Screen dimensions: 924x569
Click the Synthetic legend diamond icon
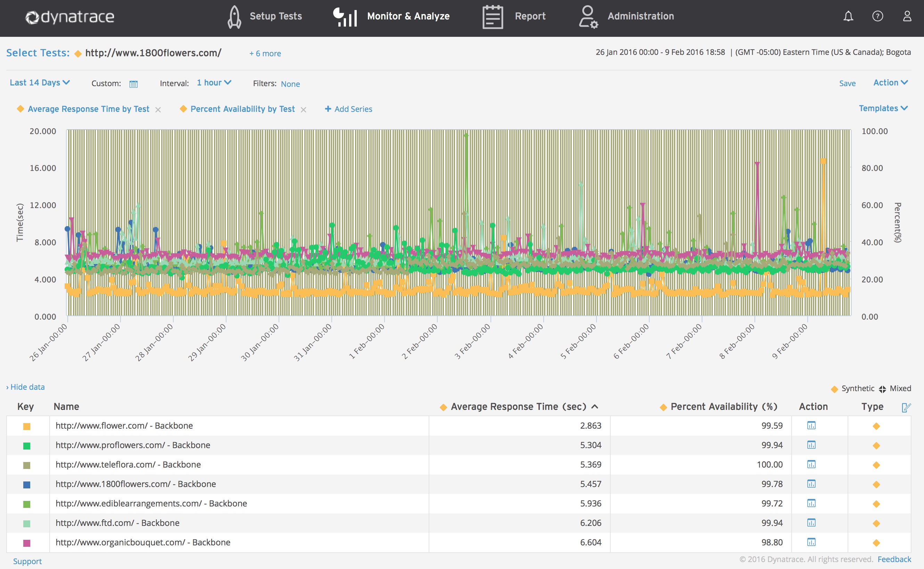(834, 389)
